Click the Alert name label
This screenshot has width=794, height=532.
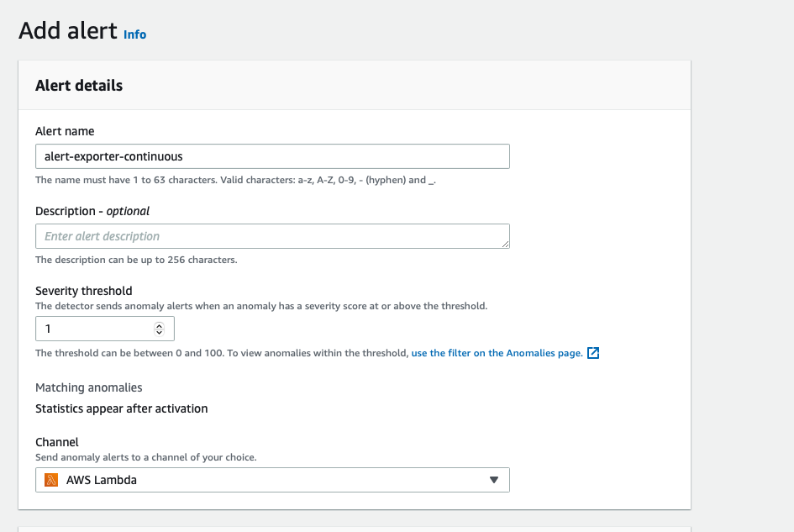click(x=65, y=131)
